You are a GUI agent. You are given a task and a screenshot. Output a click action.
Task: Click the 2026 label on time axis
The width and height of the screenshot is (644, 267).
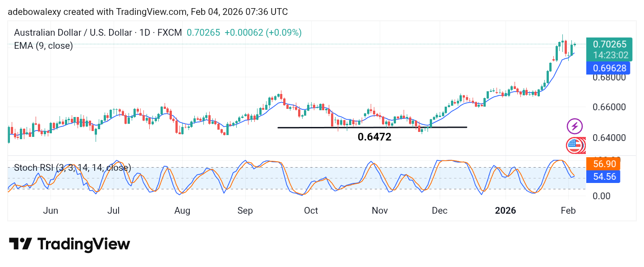506,211
